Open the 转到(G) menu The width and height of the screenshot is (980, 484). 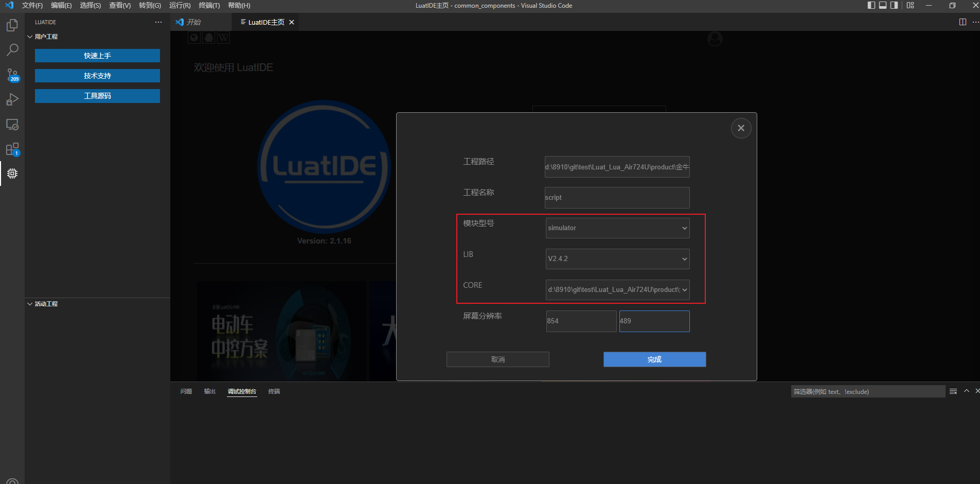click(x=150, y=6)
